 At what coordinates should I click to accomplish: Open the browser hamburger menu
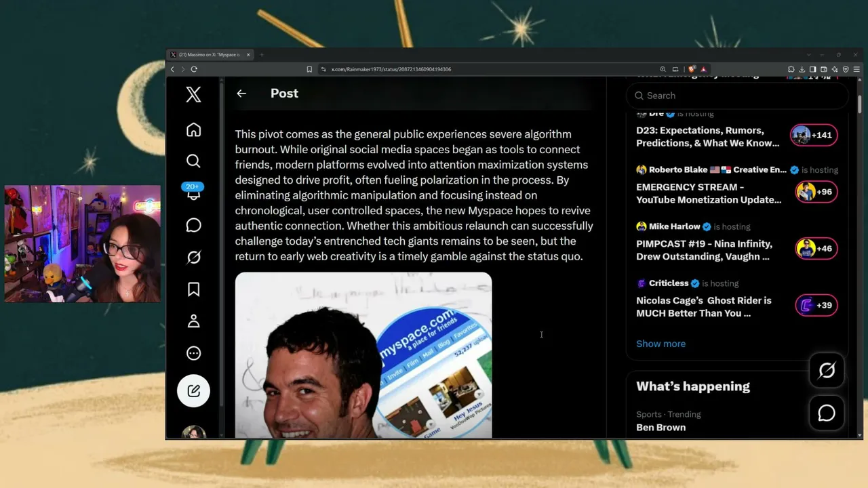click(x=857, y=69)
